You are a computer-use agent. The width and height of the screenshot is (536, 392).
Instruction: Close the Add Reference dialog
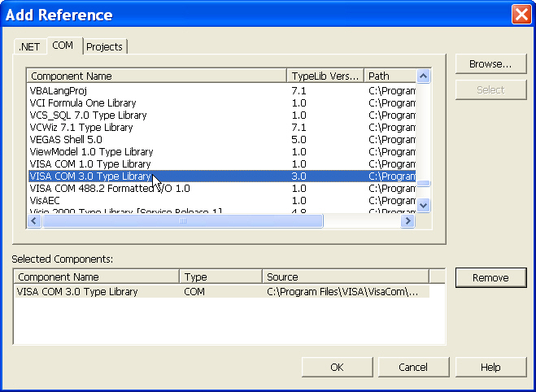(521, 15)
